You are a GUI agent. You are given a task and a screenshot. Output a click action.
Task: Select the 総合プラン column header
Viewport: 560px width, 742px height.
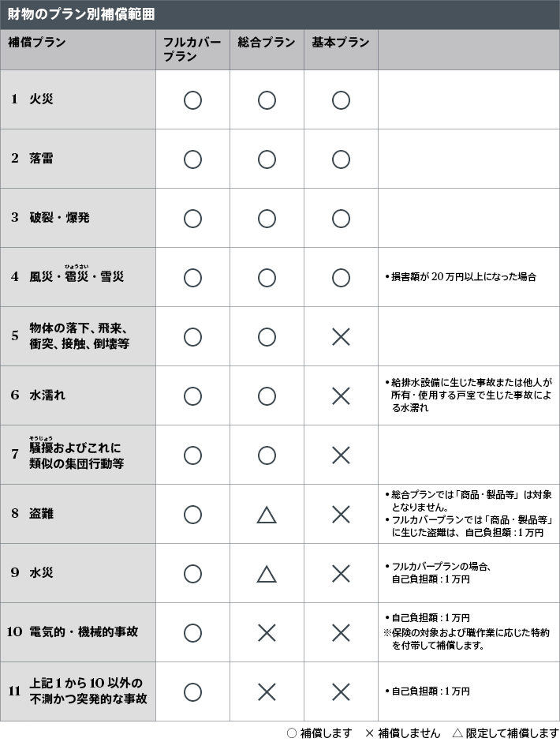[x=267, y=43]
